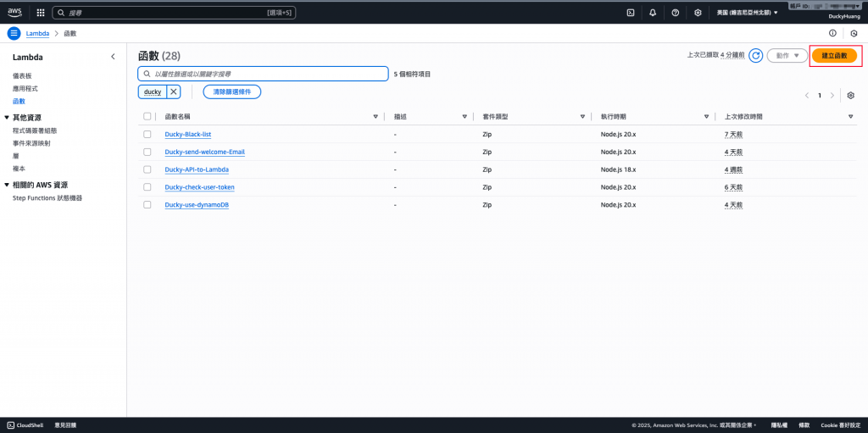Open 意見回饋 feedback in the footer
This screenshot has width=868, height=433.
[65, 425]
